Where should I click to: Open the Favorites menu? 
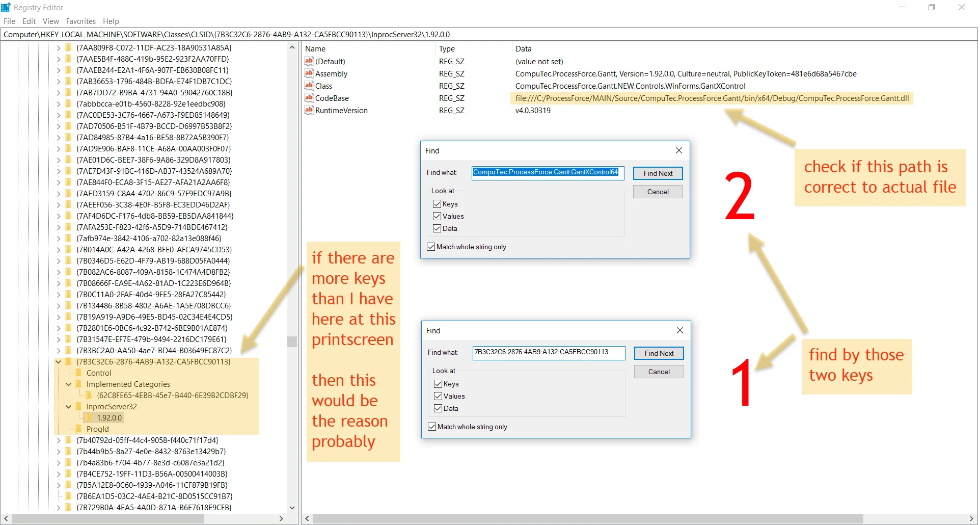coord(80,21)
